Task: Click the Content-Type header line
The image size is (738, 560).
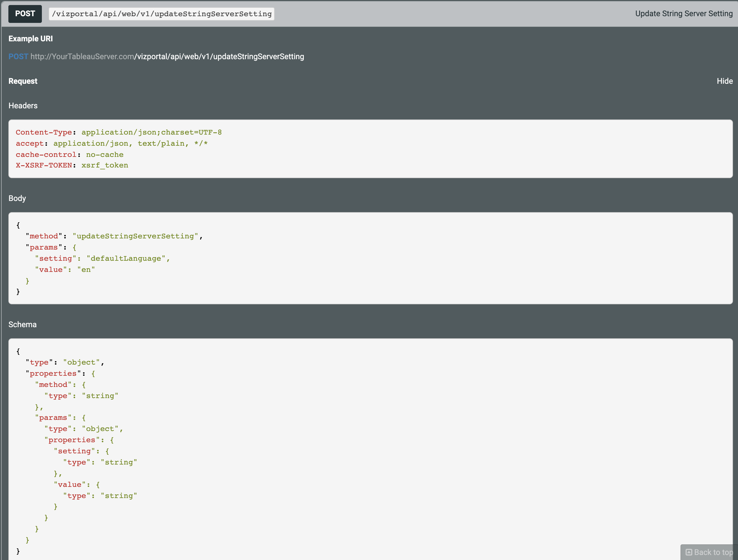Action: (x=118, y=132)
